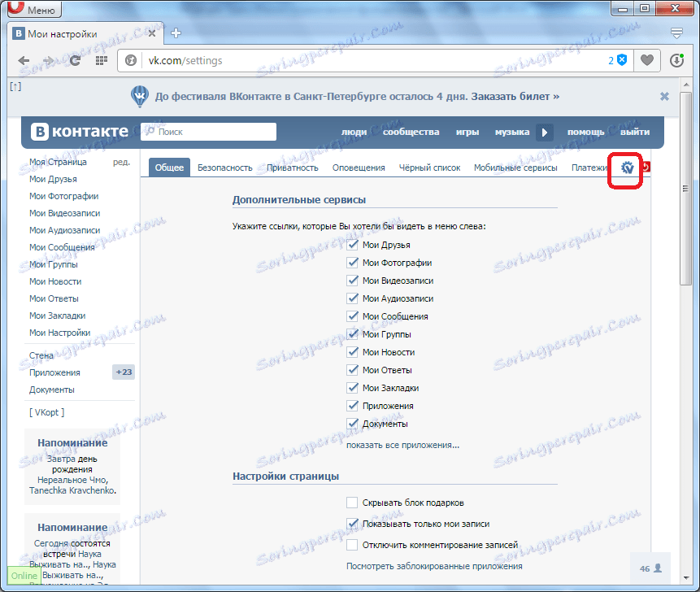The width and height of the screenshot is (700, 592).
Task: Click the 'люди' header link
Action: [354, 132]
